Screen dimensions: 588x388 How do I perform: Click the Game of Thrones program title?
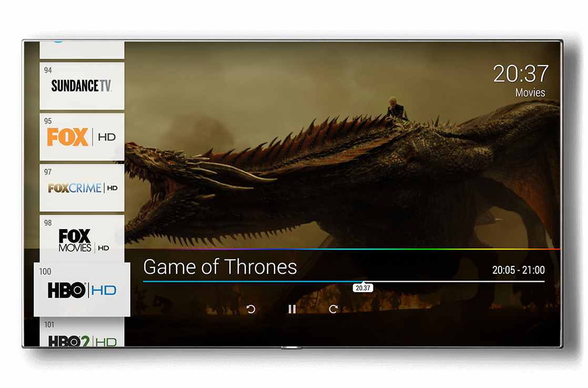coord(220,267)
